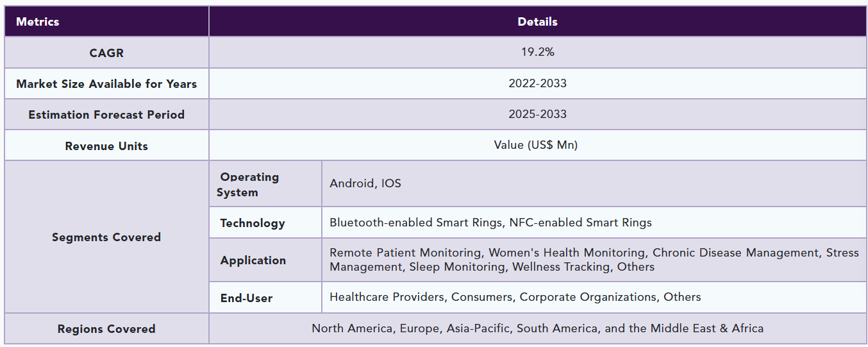868x347 pixels.
Task: Click the Android, IOS cell
Action: [365, 183]
